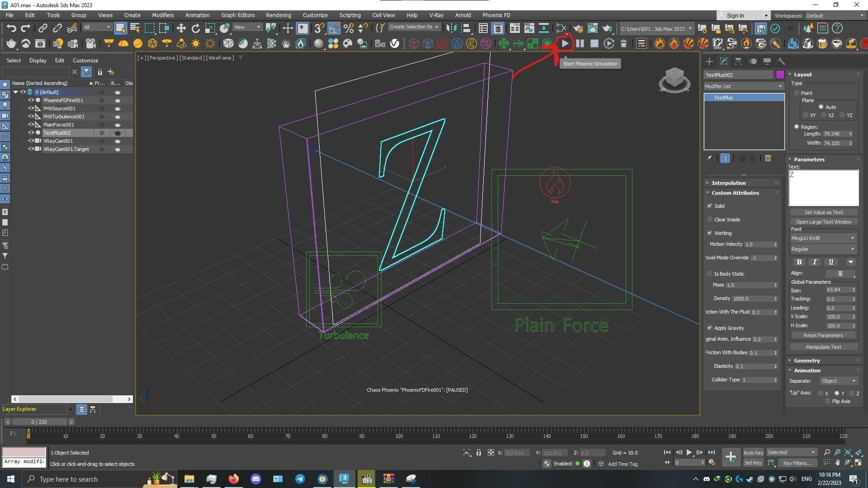
Task: Click the Redo arrow icon
Action: (26, 28)
